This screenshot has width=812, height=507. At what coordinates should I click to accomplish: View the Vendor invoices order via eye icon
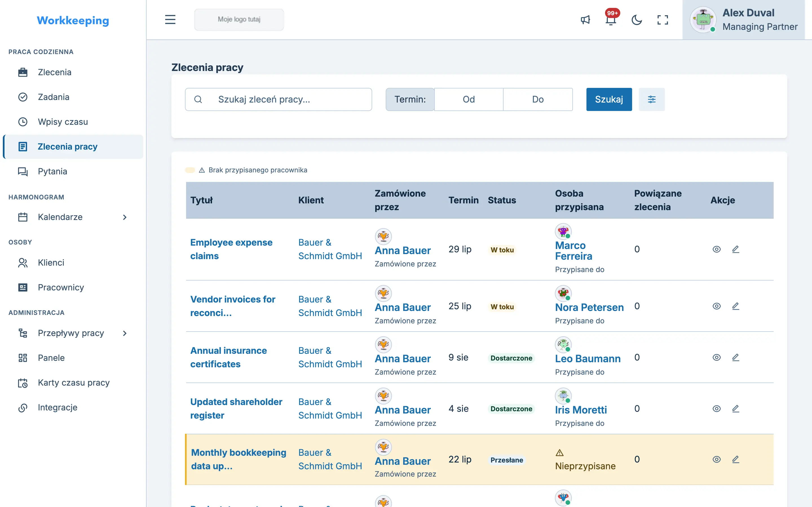(x=716, y=306)
